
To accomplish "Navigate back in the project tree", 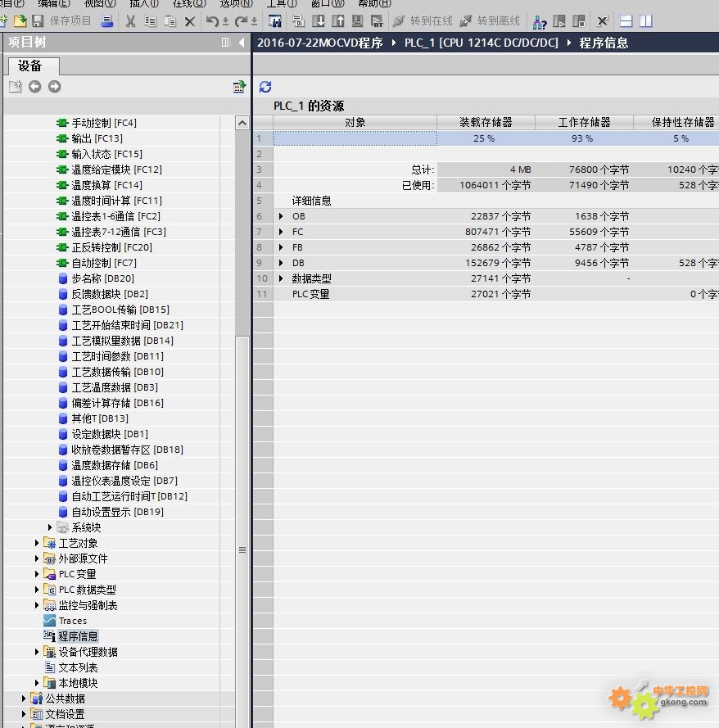I will coord(35,86).
